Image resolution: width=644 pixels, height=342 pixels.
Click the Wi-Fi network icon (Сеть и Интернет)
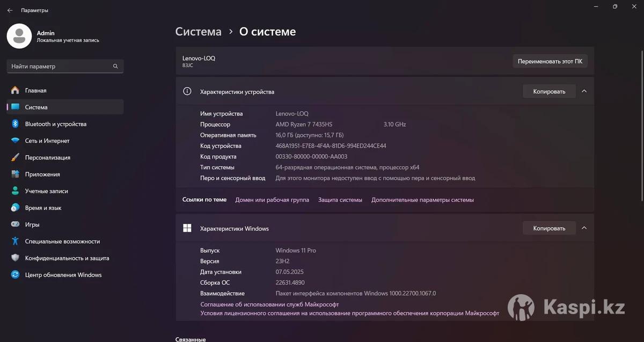click(x=15, y=141)
